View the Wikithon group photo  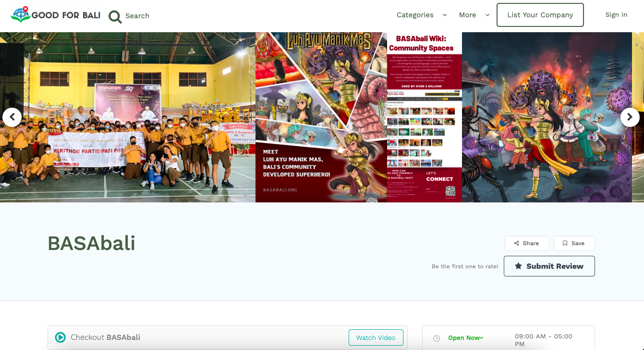coord(128,117)
